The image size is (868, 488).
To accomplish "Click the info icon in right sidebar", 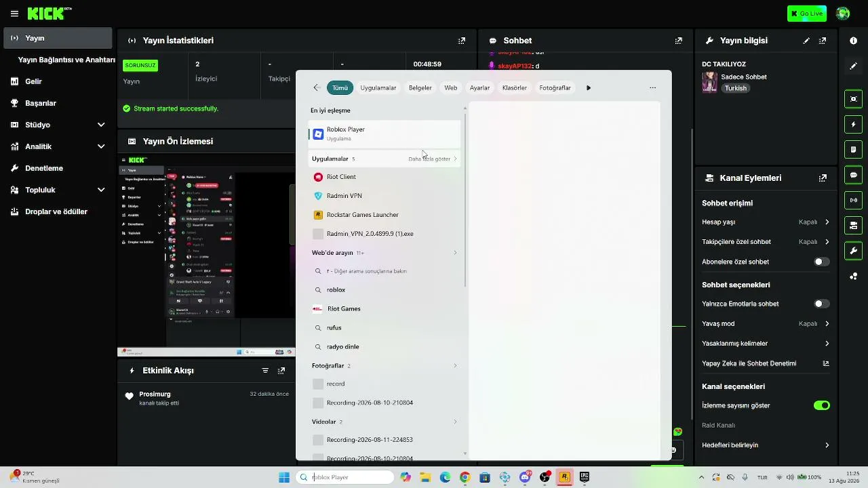I will click(853, 41).
